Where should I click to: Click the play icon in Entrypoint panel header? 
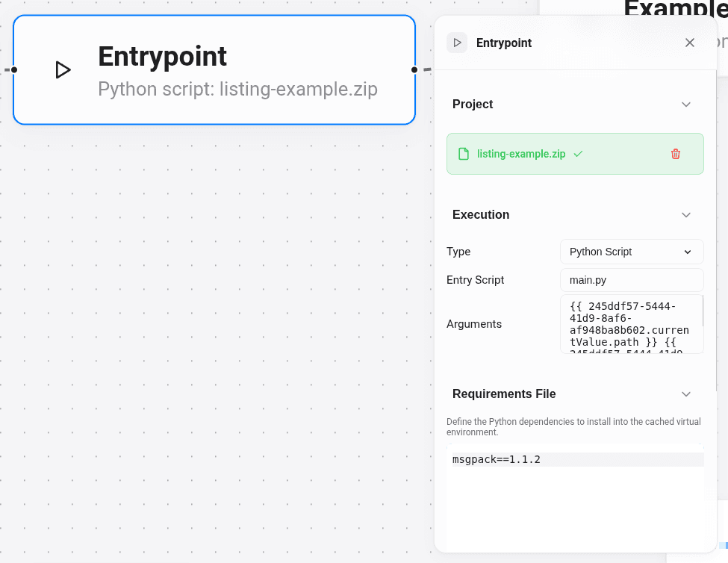pyautogui.click(x=457, y=43)
